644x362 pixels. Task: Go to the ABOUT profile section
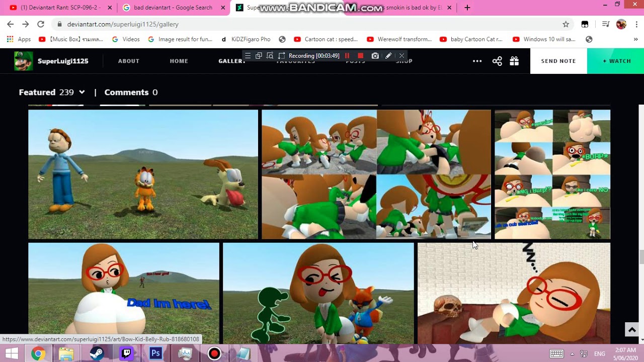[x=129, y=61]
